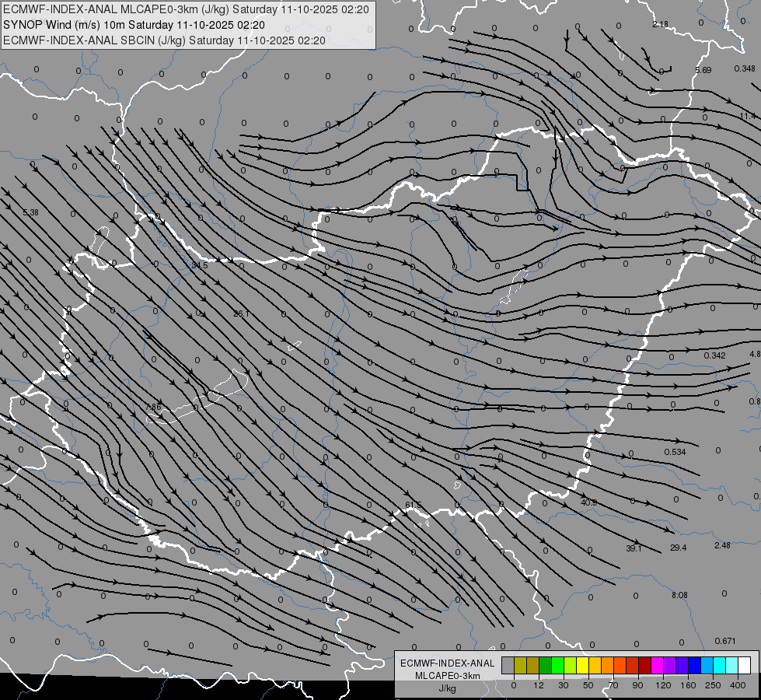Click the SBCIN (J/kg) title line

point(164,40)
